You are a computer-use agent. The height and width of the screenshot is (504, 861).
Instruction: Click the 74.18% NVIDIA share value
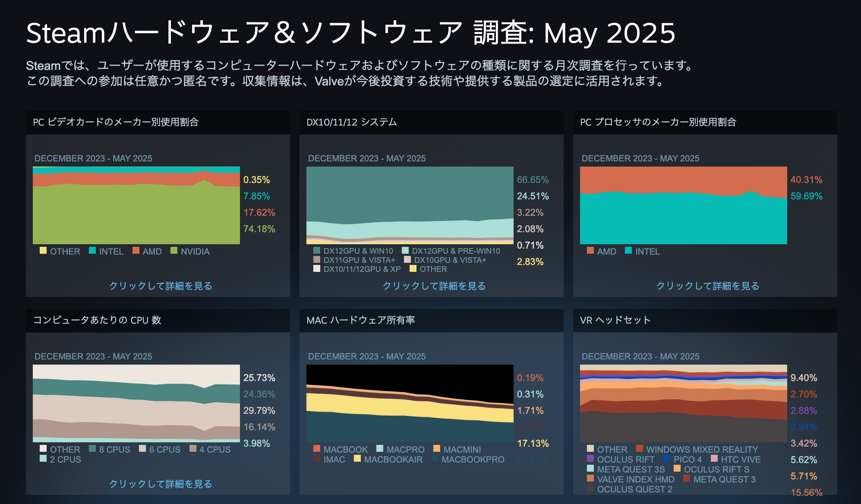tap(259, 229)
